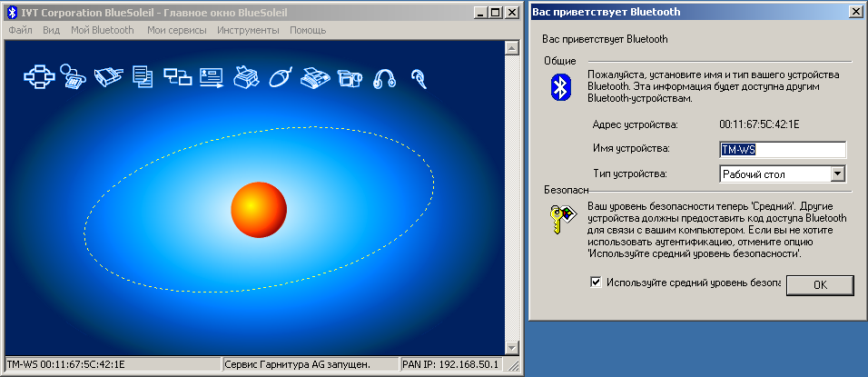Screen dimensions: 868x377
Task: Select the File Transfer documents icon
Action: (143, 76)
